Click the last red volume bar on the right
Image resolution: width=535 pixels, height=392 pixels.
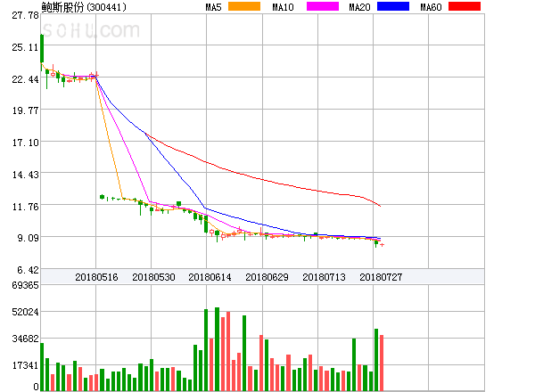tap(382, 363)
